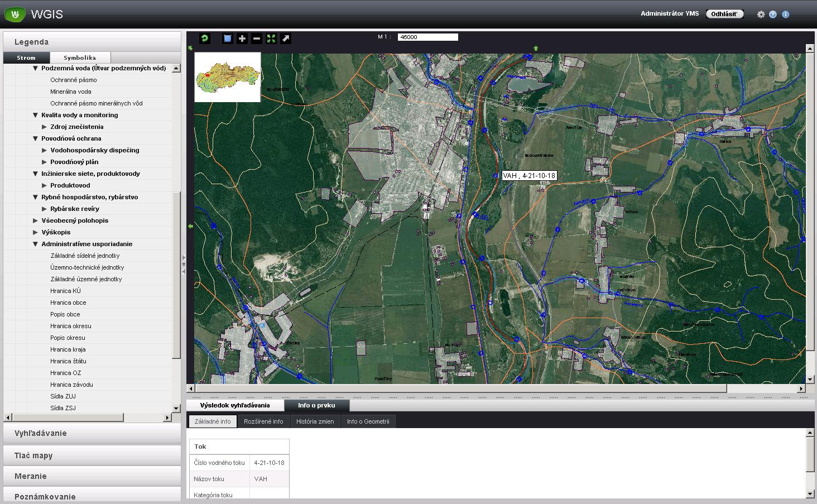Screen dimensions: 817x504
Task: Open the Výsledok vyhľadávania tab
Action: pos(235,405)
